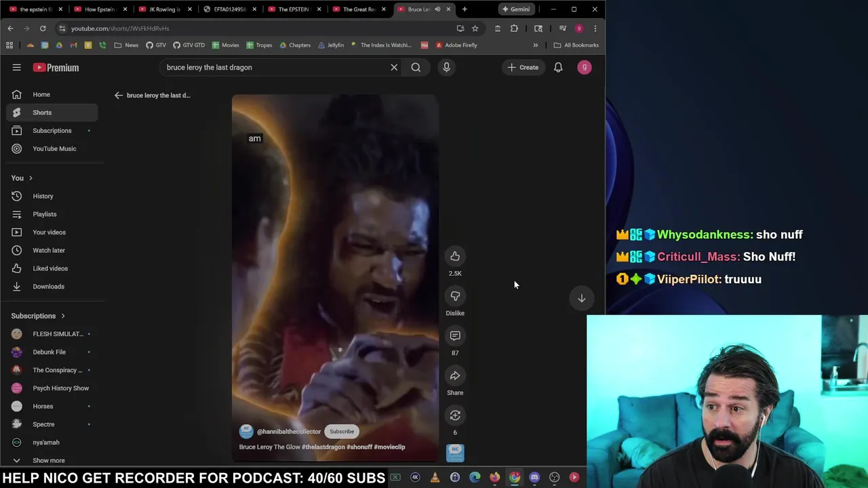Open the Chrome apps grid shortcut
The image size is (868, 488).
[x=9, y=45]
